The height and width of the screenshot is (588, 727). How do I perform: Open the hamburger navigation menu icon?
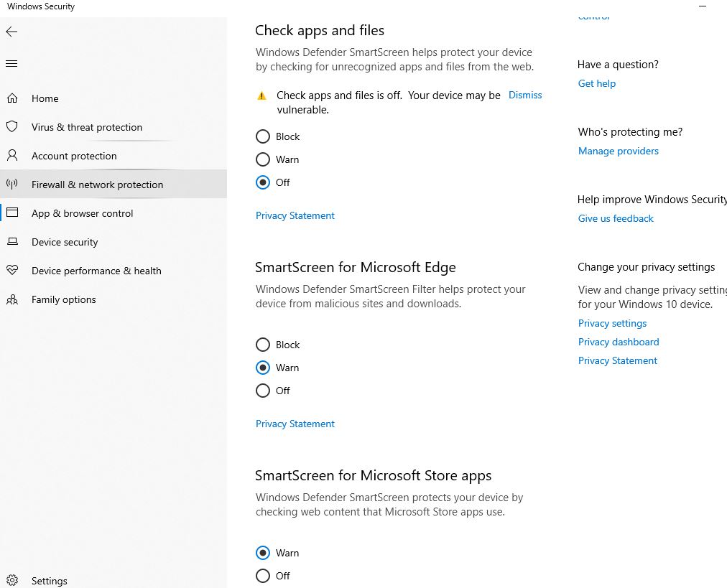click(x=11, y=64)
